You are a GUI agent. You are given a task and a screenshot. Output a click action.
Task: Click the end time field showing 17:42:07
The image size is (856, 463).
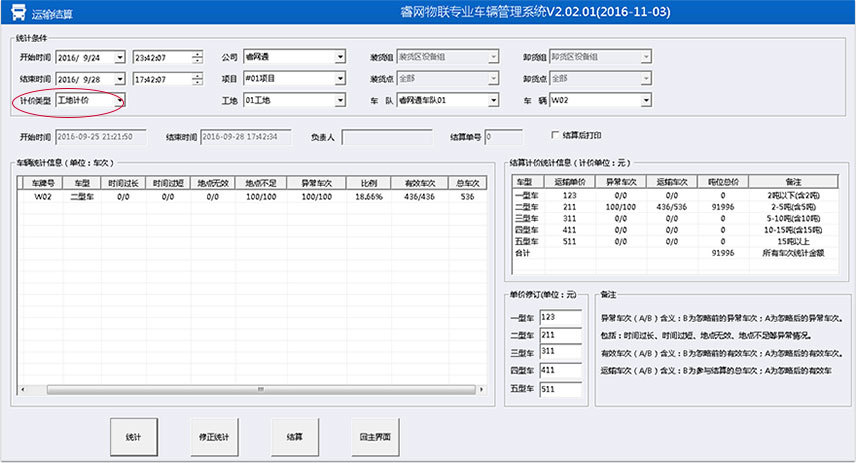click(163, 79)
